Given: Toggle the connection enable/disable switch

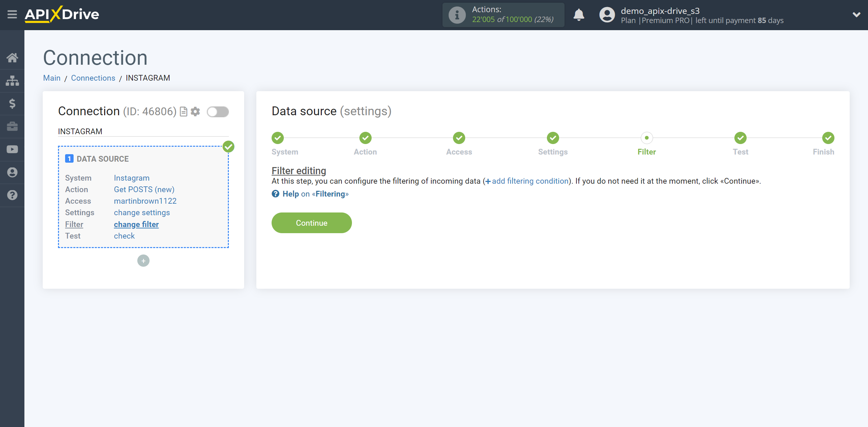Looking at the screenshot, I should pos(218,112).
